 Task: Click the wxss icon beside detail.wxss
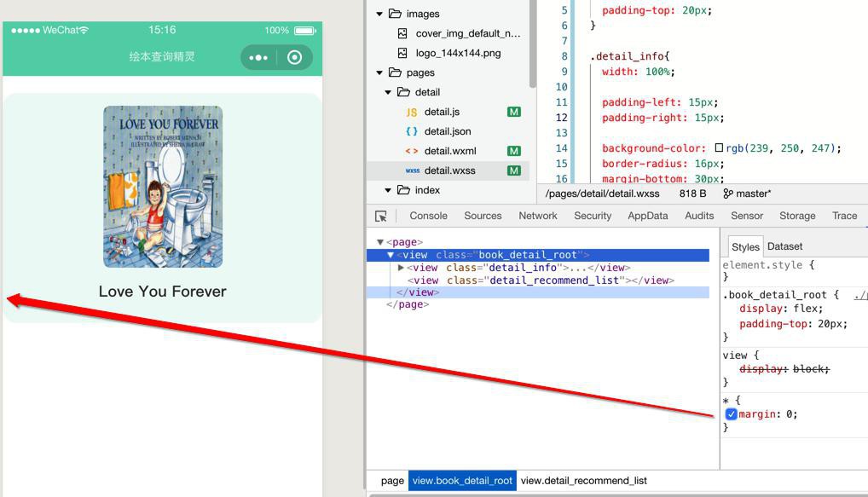click(412, 170)
